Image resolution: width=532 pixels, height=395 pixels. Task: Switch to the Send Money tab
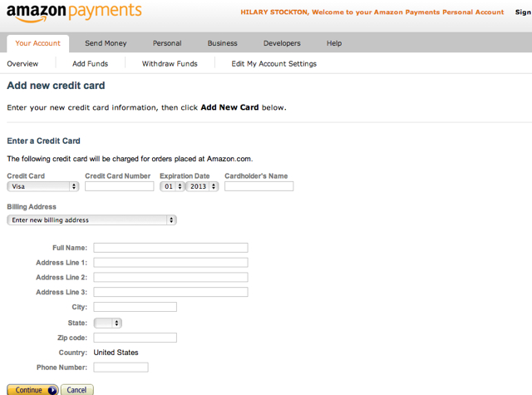(x=106, y=43)
